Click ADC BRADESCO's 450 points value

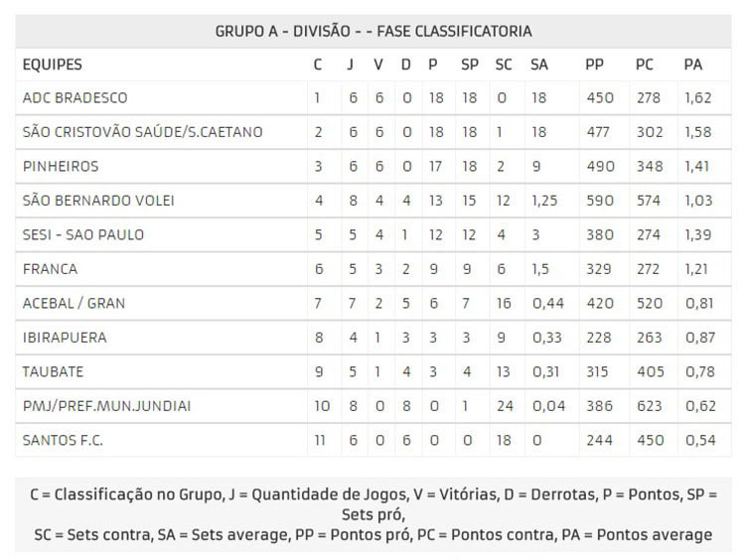pyautogui.click(x=600, y=98)
